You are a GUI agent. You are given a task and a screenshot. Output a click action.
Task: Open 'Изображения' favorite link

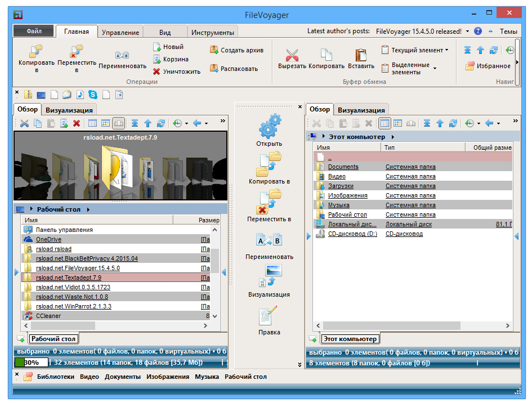[x=168, y=377]
